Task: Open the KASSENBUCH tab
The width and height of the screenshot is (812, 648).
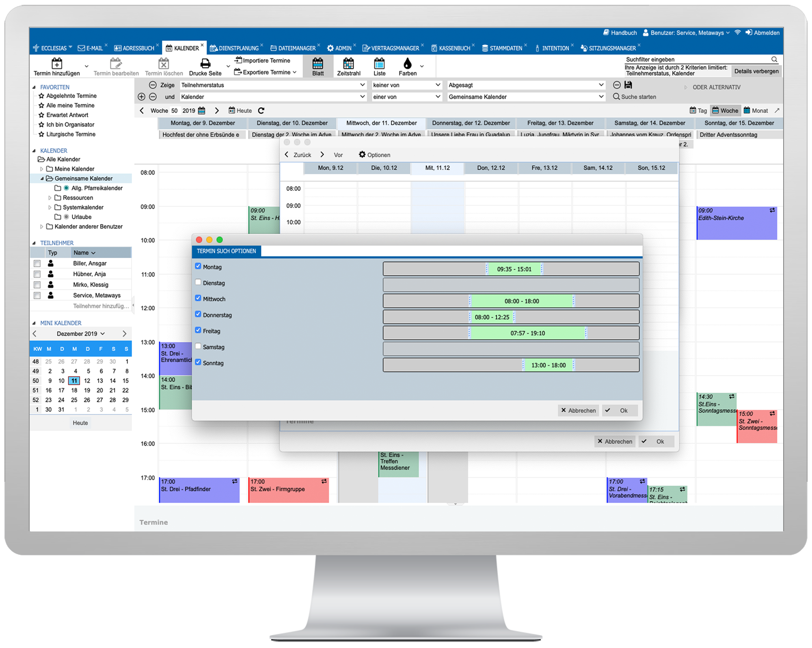Action: click(451, 48)
